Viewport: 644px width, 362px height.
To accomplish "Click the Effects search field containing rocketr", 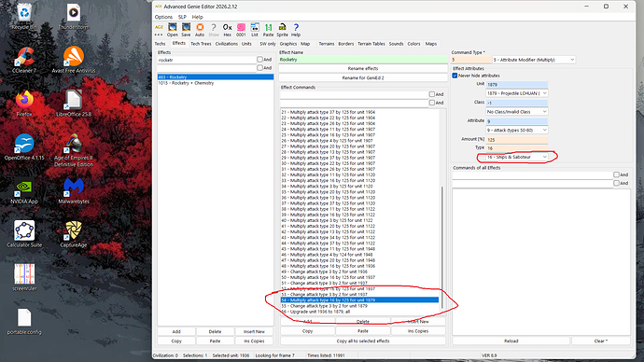I will click(206, 60).
